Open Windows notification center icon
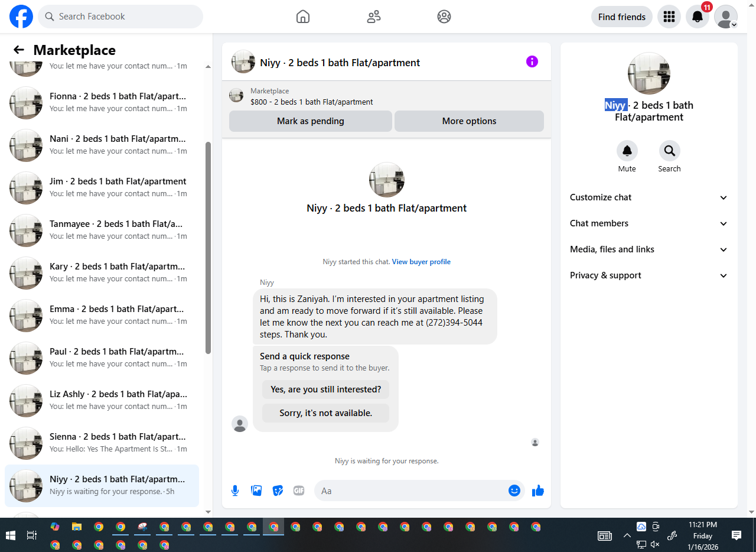Viewport: 756px width, 552px height. coord(737,535)
